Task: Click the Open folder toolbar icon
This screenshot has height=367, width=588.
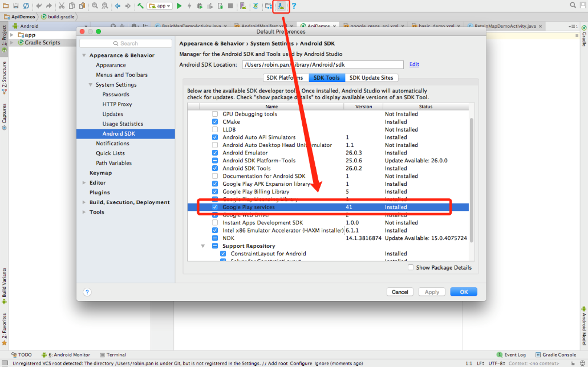Action: [6, 6]
